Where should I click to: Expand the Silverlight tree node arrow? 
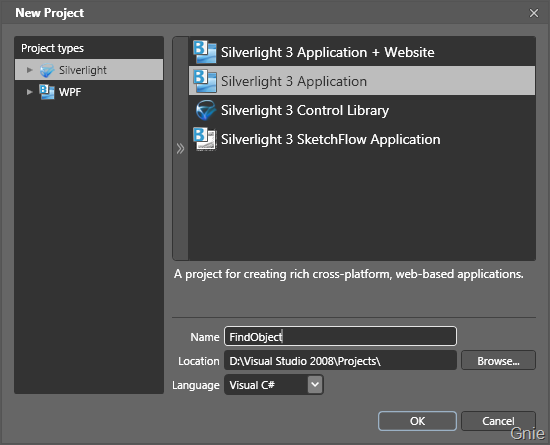tap(30, 70)
